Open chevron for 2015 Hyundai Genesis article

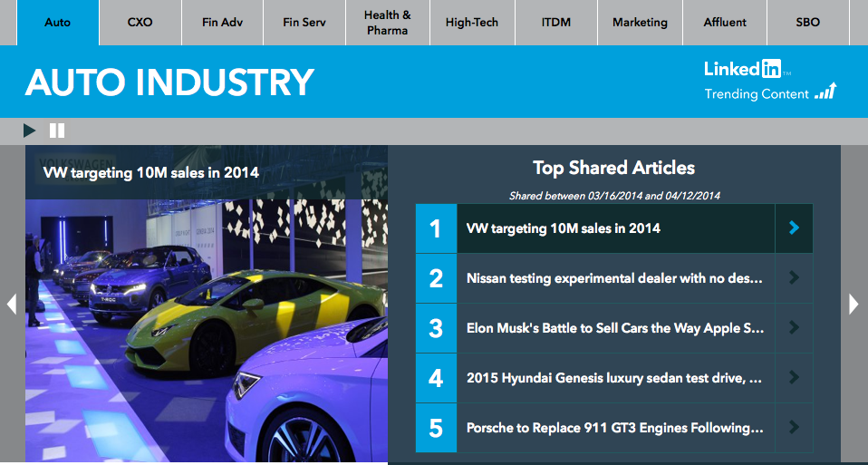point(794,378)
